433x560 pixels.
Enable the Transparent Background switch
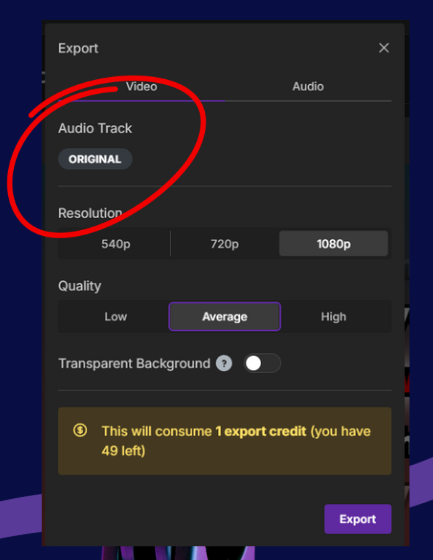[x=262, y=364]
